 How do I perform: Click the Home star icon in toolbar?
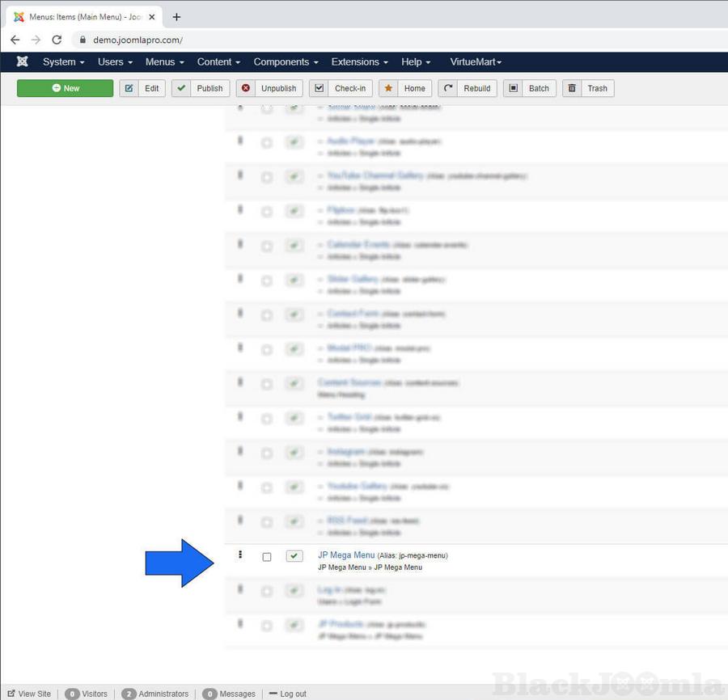click(389, 88)
